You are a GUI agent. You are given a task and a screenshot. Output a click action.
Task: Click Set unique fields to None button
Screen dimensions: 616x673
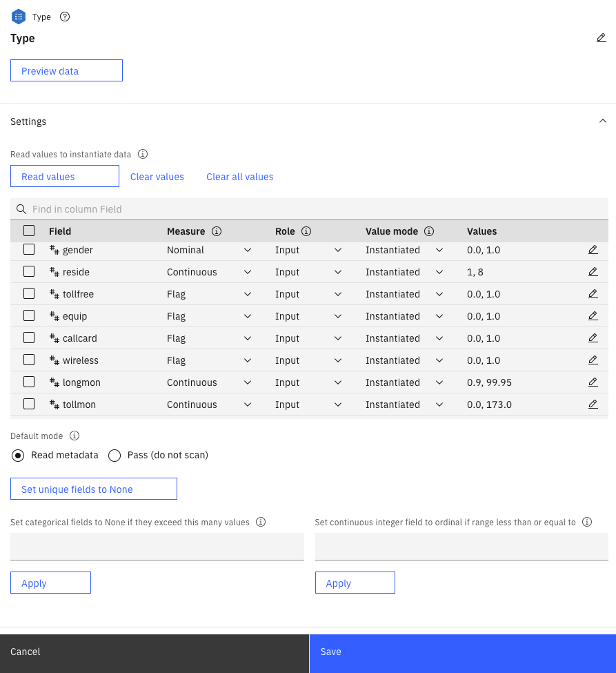pos(94,489)
